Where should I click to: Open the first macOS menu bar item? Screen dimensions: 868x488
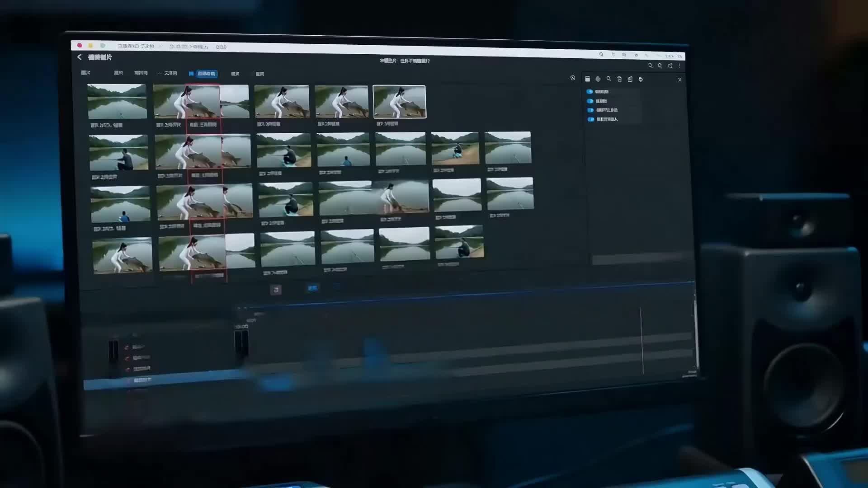click(x=136, y=46)
